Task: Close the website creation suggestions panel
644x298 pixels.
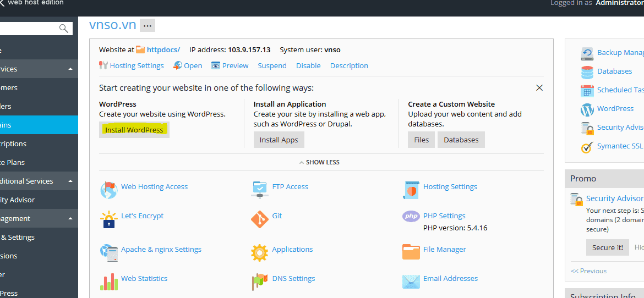Action: click(539, 88)
